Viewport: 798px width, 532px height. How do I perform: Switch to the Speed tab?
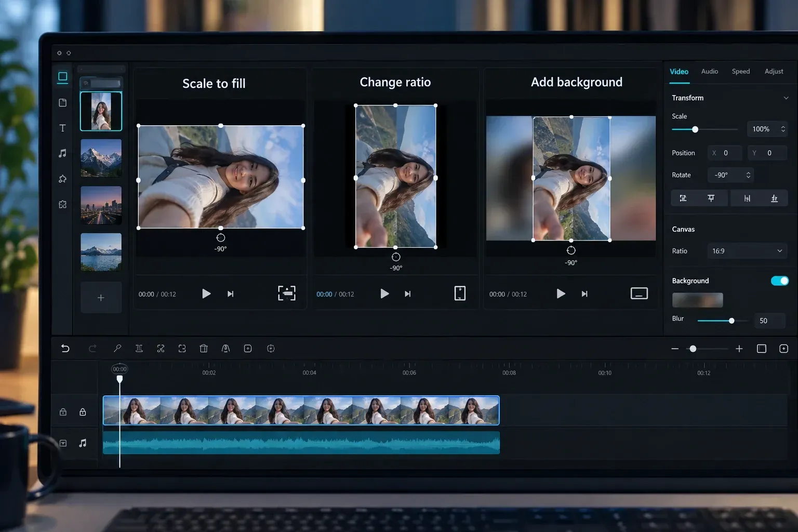(741, 72)
